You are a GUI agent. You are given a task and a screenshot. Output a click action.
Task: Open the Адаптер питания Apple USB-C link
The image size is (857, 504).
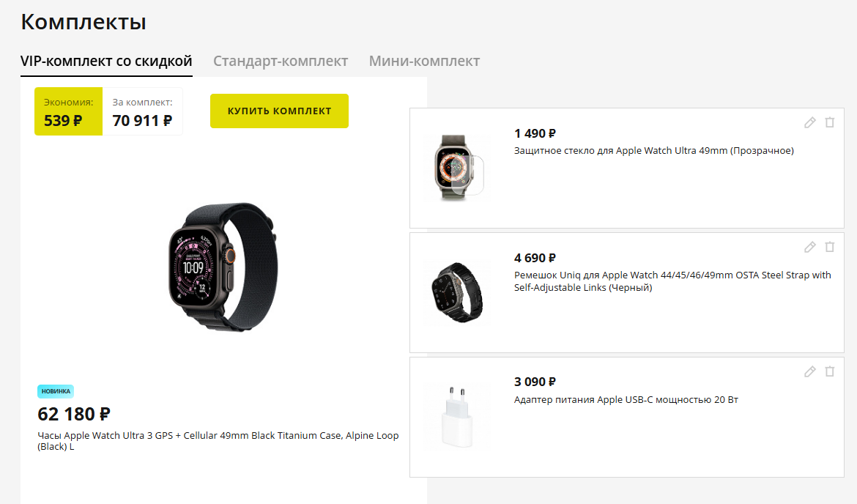click(x=626, y=399)
